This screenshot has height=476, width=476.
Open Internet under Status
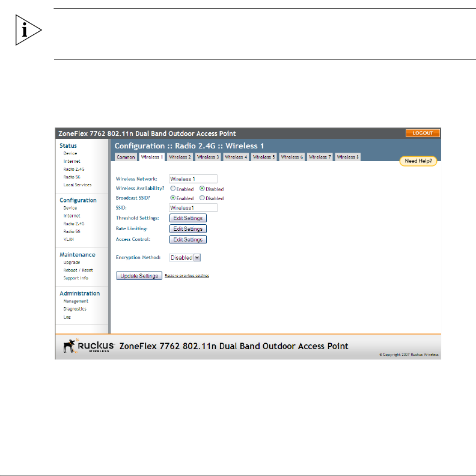pyautogui.click(x=72, y=161)
